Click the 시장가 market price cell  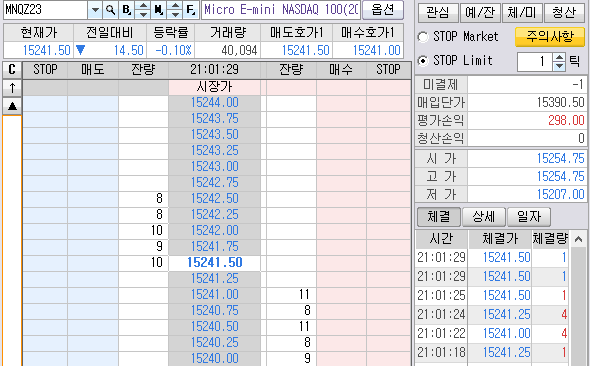click(x=214, y=87)
